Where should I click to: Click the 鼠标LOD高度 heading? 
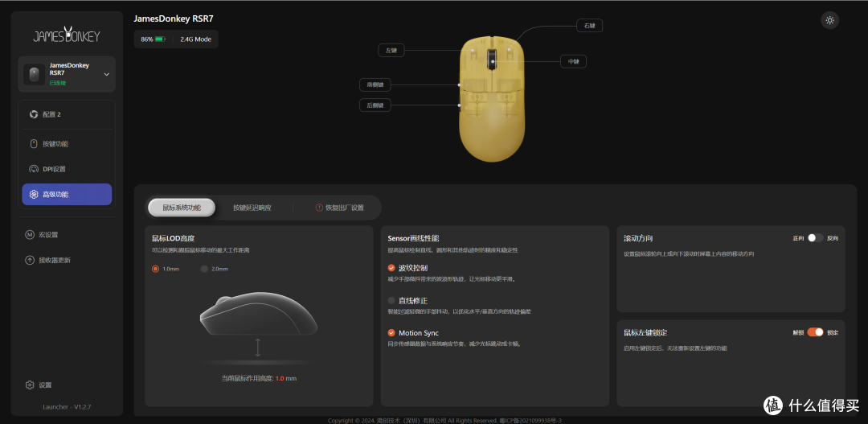[174, 238]
